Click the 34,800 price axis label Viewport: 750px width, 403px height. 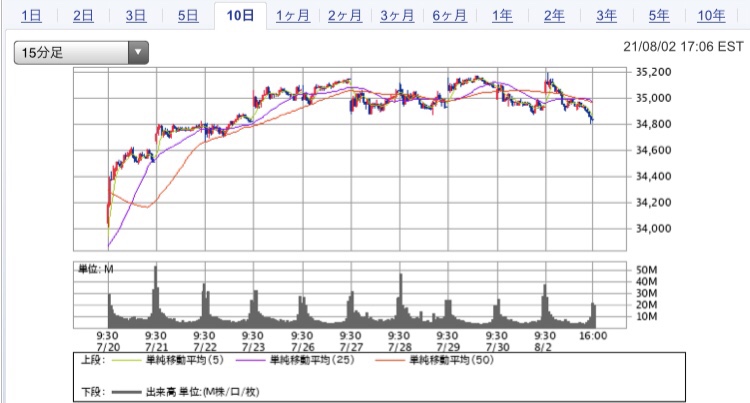coord(653,124)
